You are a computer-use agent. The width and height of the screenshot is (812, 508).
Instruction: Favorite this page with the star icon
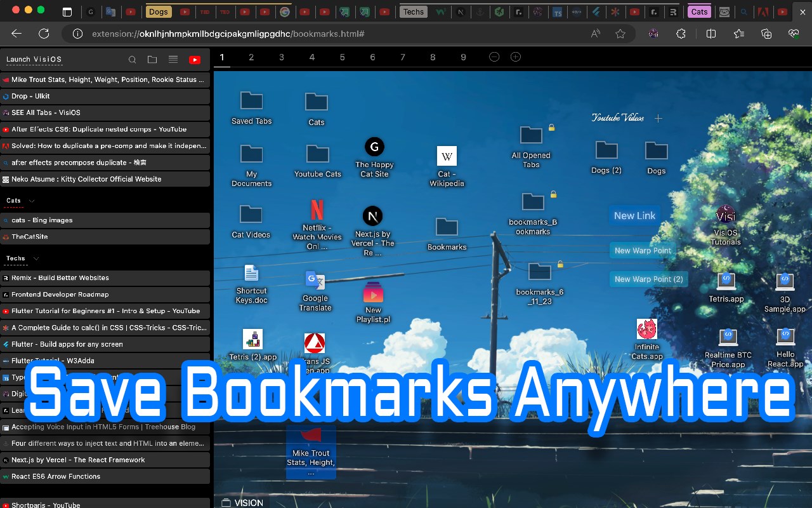[620, 34]
